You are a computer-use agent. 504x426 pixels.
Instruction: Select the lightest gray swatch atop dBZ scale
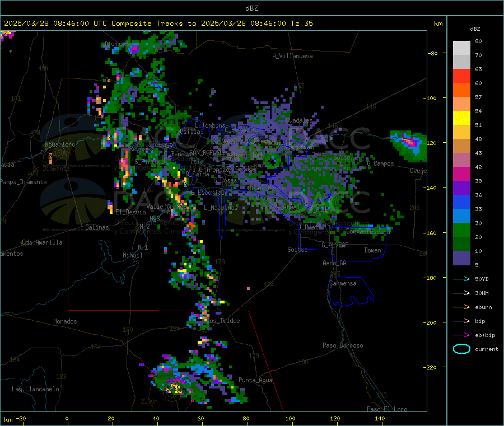click(461, 48)
